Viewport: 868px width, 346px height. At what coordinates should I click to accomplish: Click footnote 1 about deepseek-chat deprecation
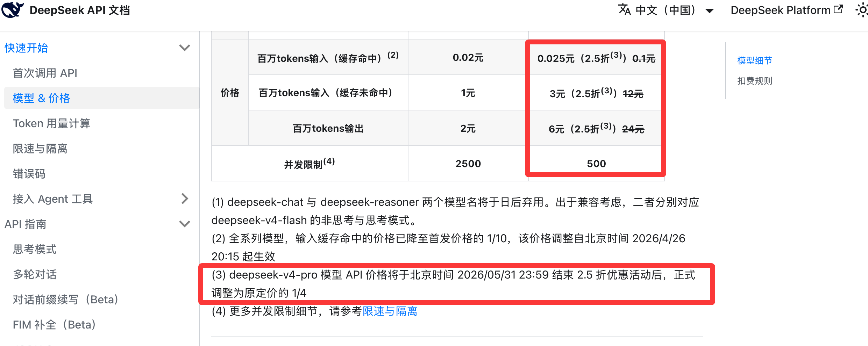[455, 211]
